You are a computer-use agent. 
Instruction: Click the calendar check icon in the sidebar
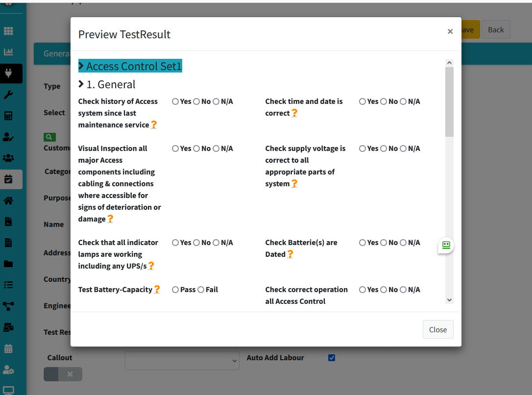(8, 179)
